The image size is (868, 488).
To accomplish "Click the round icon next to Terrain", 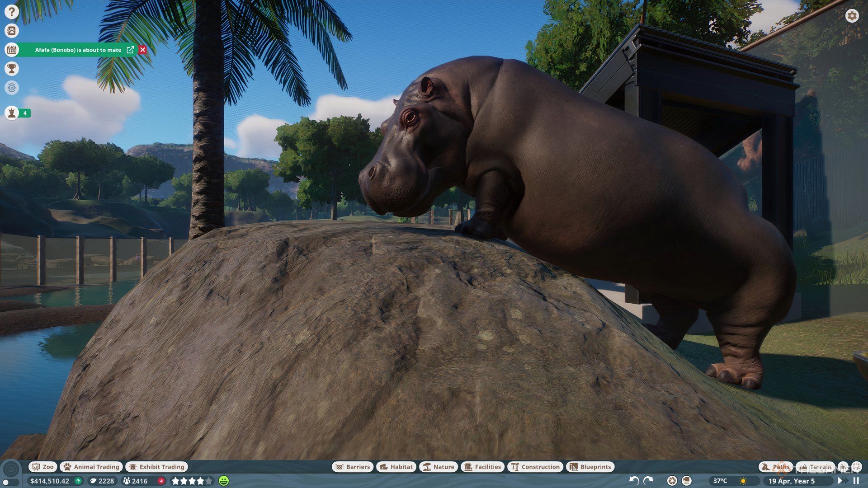I will (x=843, y=467).
